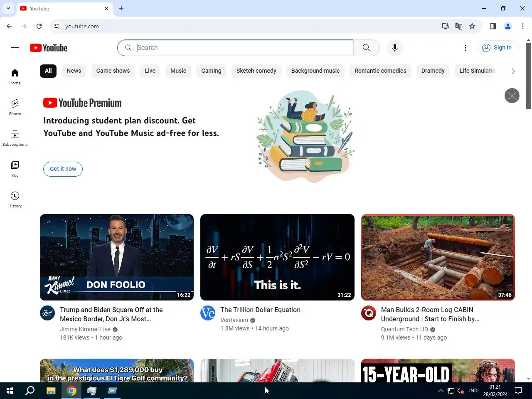The image size is (532, 399).
Task: Open You section in sidebar
Action: [15, 169]
